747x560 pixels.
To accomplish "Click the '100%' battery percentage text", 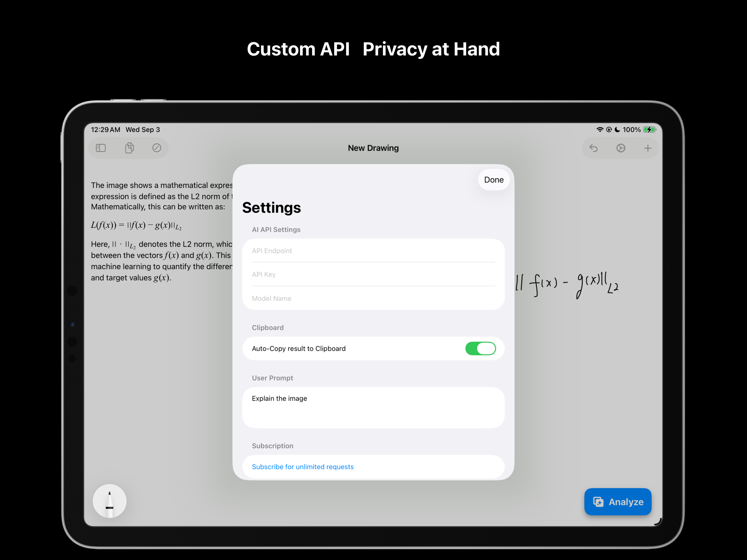I will pyautogui.click(x=632, y=130).
